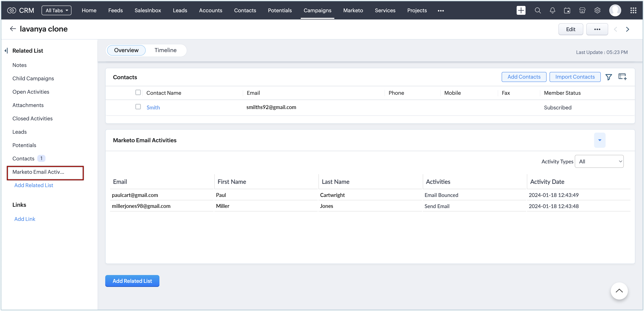Switch to the Timeline tab
Screen dimensions: 644x311
166,50
